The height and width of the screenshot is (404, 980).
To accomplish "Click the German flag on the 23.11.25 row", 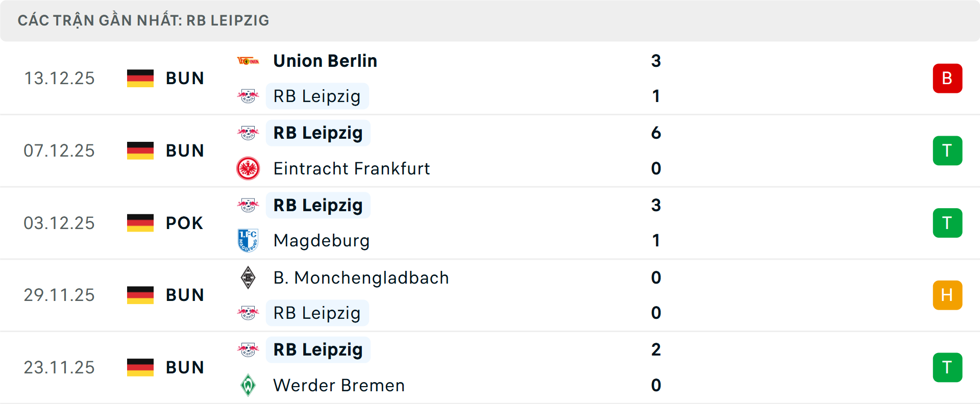I will 140,367.
